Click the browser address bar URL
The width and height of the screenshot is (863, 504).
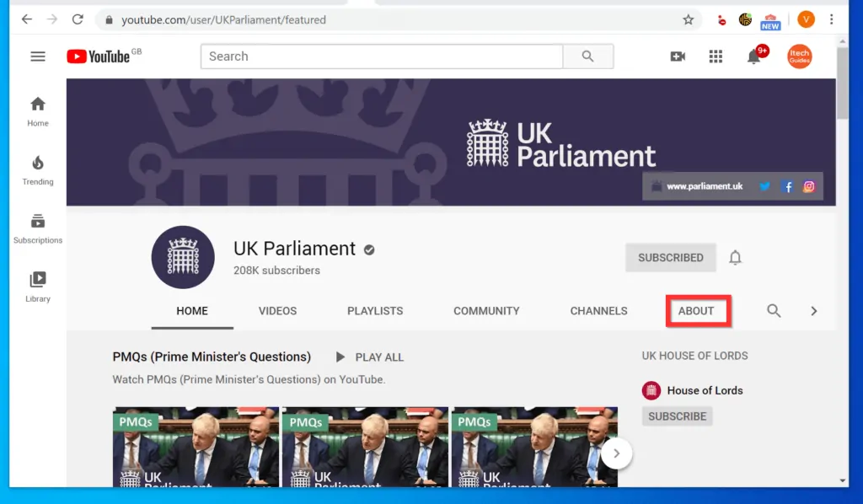223,20
